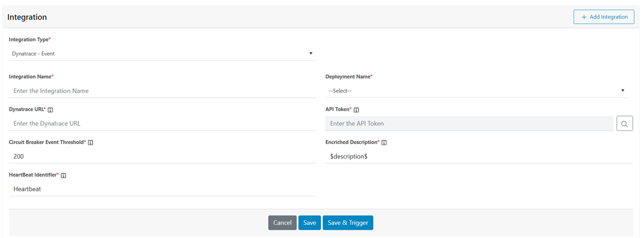Click the Circuit Breaker threshold field showing 200
The width and height of the screenshot is (644, 238).
point(162,156)
